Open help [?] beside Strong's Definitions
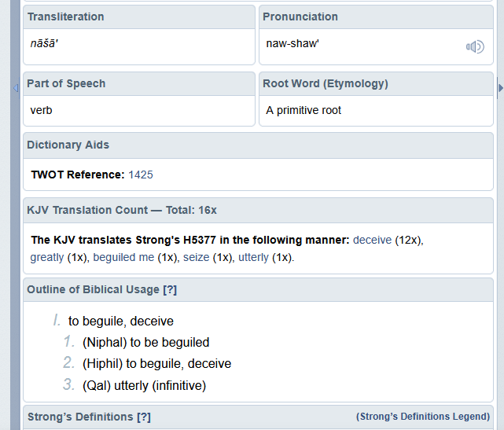The height and width of the screenshot is (430, 504). coord(143,417)
